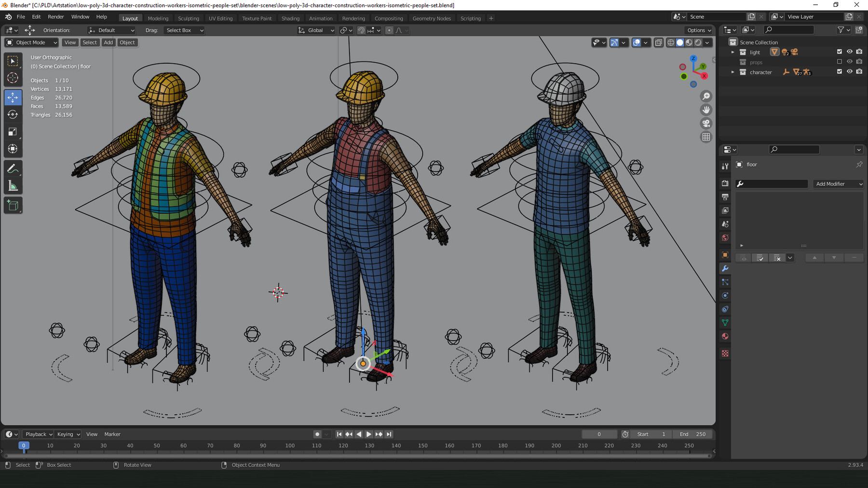Open the Render menu

tap(56, 16)
